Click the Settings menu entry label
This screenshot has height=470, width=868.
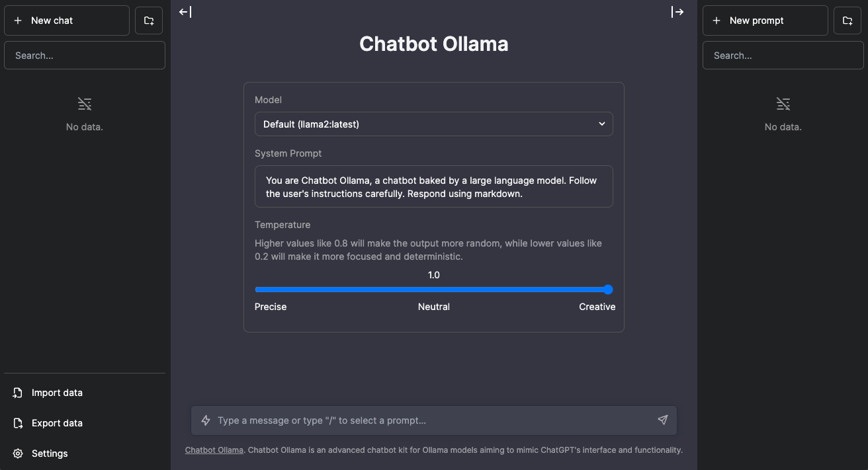tap(50, 453)
